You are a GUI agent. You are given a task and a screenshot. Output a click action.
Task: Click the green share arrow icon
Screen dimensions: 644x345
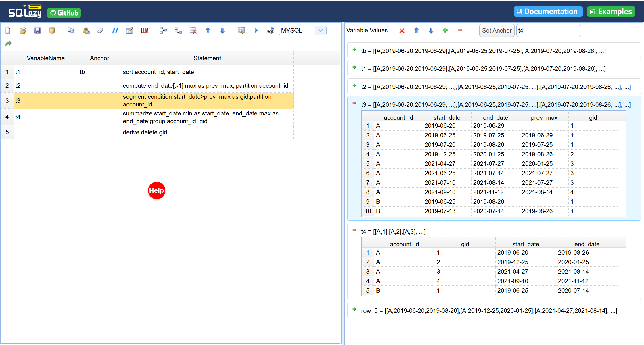click(9, 43)
